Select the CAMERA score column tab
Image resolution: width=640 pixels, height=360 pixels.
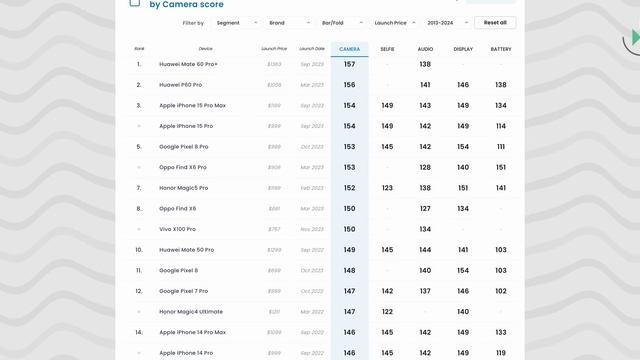click(x=349, y=49)
